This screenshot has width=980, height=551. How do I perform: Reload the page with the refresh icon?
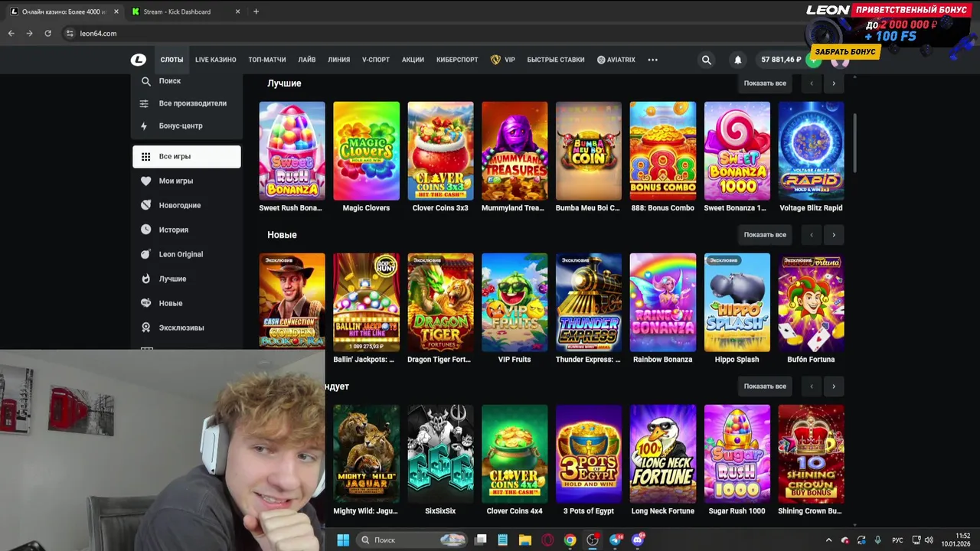[47, 34]
